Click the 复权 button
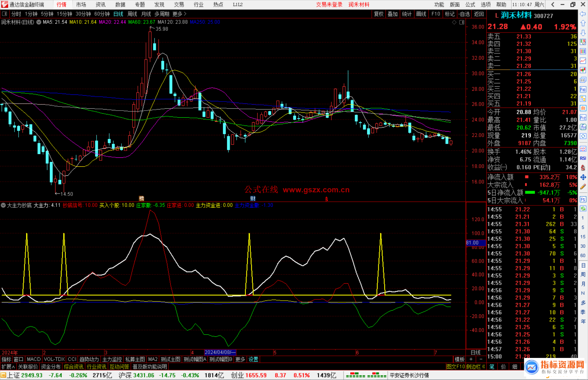Screen dimensions: 588x380 [x=378, y=14]
